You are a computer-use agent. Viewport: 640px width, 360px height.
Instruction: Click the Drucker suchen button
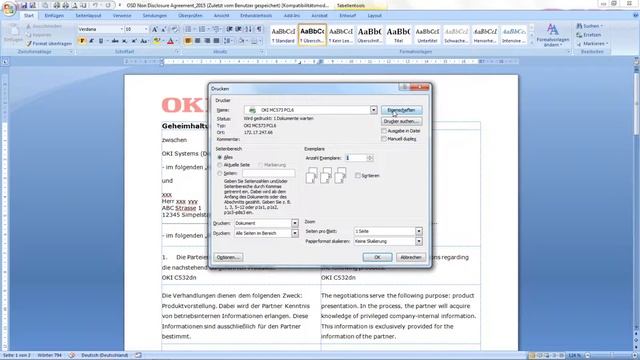[402, 121]
